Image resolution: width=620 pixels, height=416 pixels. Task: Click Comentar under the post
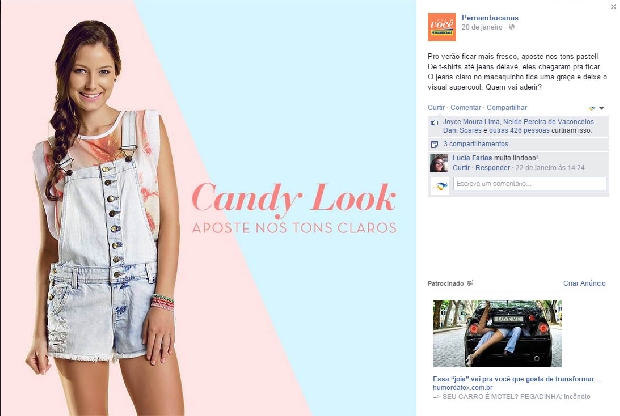pyautogui.click(x=466, y=108)
